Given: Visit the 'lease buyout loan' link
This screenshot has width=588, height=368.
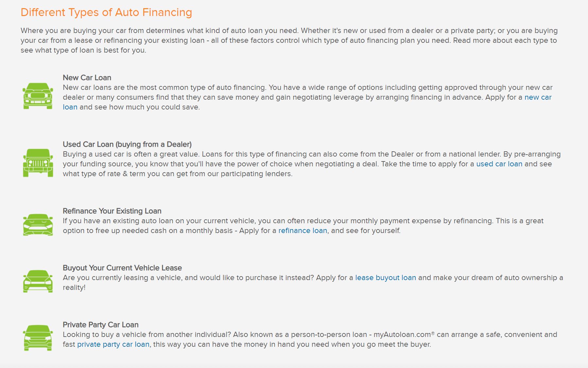Looking at the screenshot, I should 386,278.
